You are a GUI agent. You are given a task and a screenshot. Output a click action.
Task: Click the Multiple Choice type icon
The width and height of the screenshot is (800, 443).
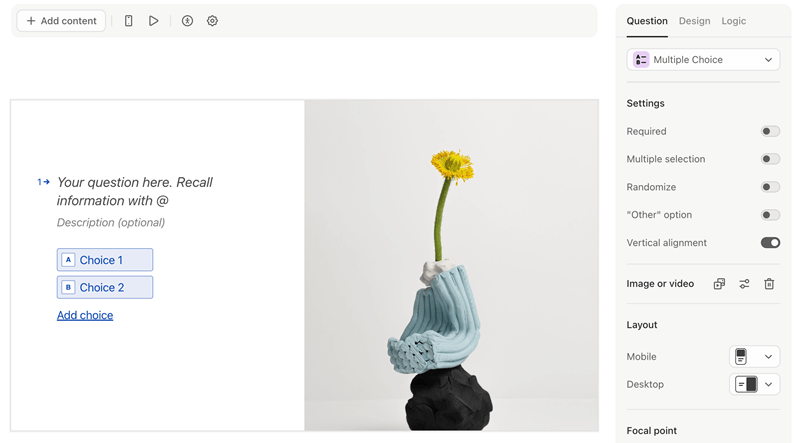[x=641, y=60]
